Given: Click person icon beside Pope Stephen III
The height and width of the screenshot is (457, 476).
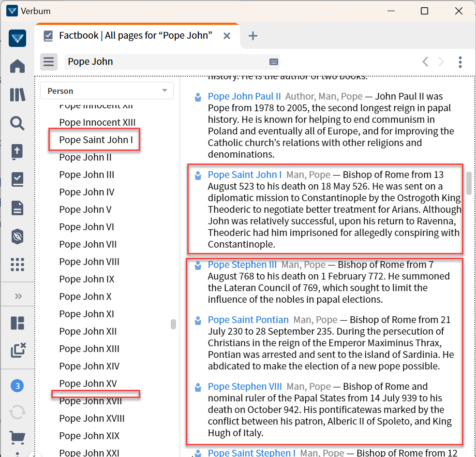Looking at the screenshot, I should tap(198, 265).
